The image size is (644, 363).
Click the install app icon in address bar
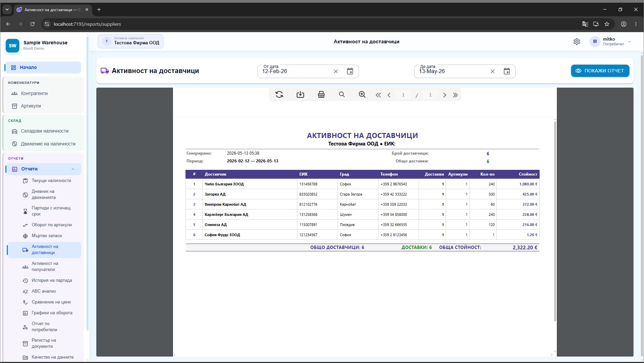click(596, 24)
